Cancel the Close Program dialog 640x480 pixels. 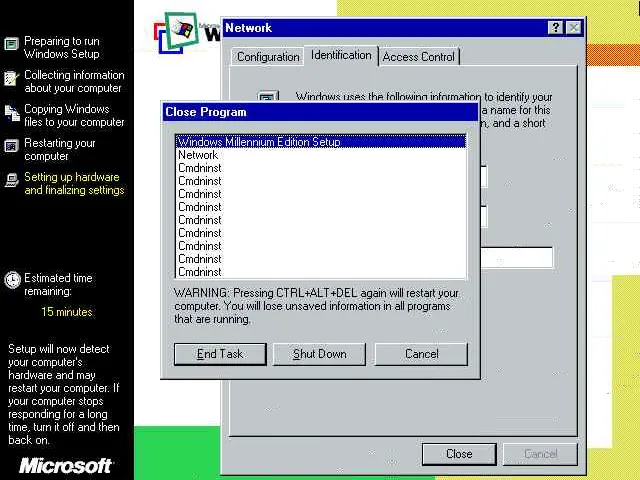[x=421, y=354]
